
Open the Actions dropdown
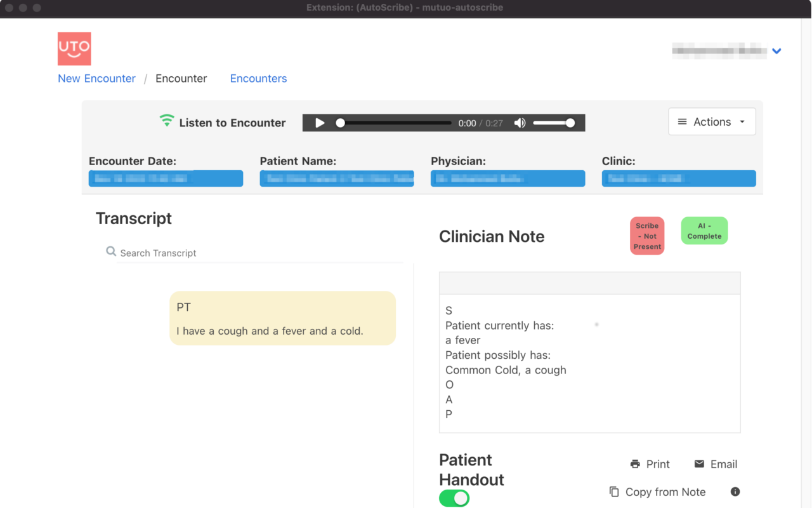coord(712,121)
